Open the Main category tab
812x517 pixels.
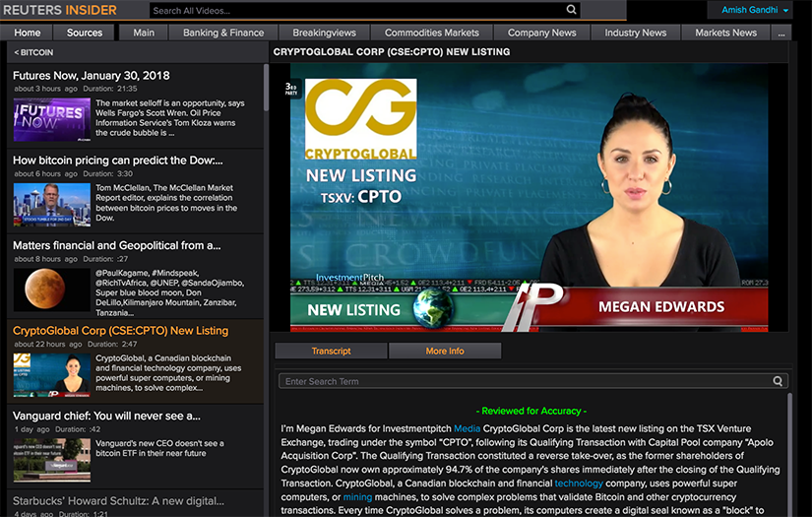(x=144, y=32)
